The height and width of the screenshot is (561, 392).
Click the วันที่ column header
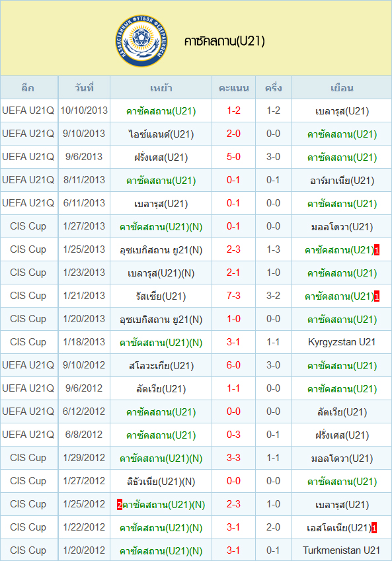pos(84,87)
